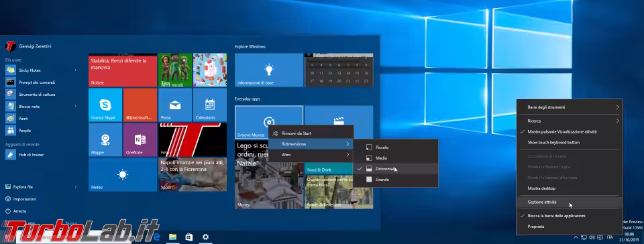Open the Mappe tile

pos(105,140)
